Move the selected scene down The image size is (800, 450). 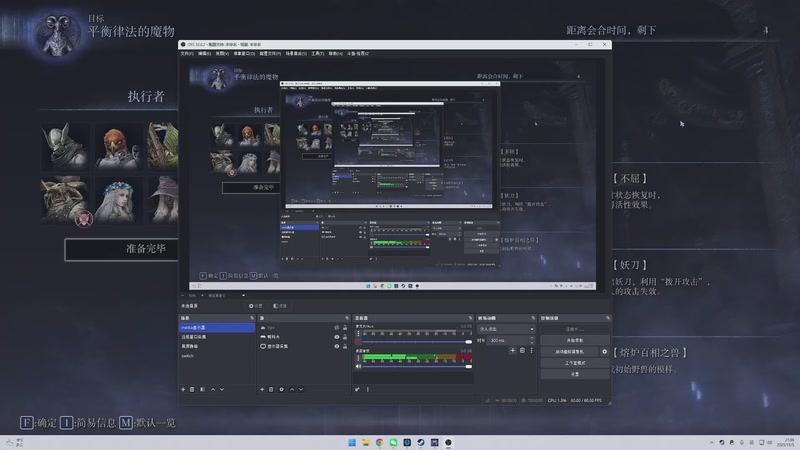pyautogui.click(x=222, y=389)
